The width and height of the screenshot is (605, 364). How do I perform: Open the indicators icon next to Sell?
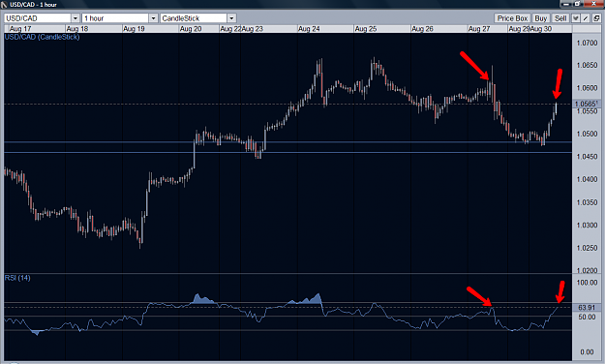click(576, 18)
